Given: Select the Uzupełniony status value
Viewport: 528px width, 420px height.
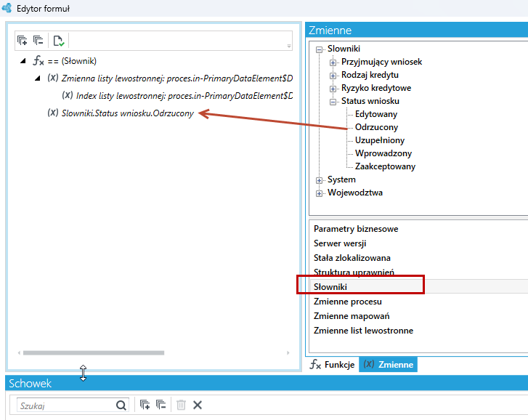Looking at the screenshot, I should click(x=380, y=140).
